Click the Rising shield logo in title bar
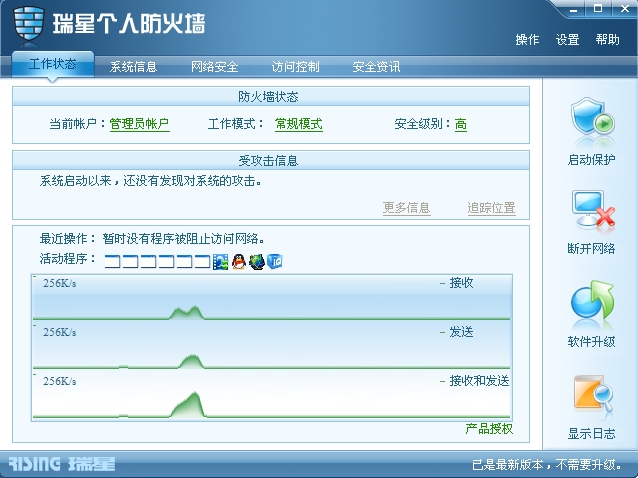The height and width of the screenshot is (478, 638). (x=28, y=23)
